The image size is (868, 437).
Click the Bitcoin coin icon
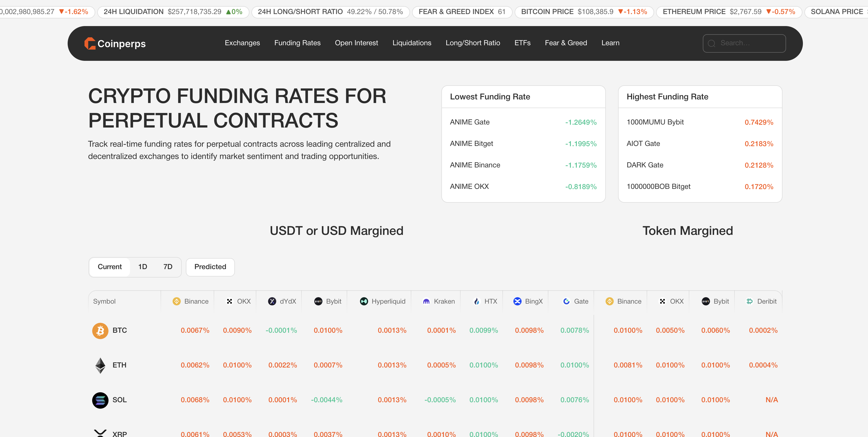tap(100, 331)
